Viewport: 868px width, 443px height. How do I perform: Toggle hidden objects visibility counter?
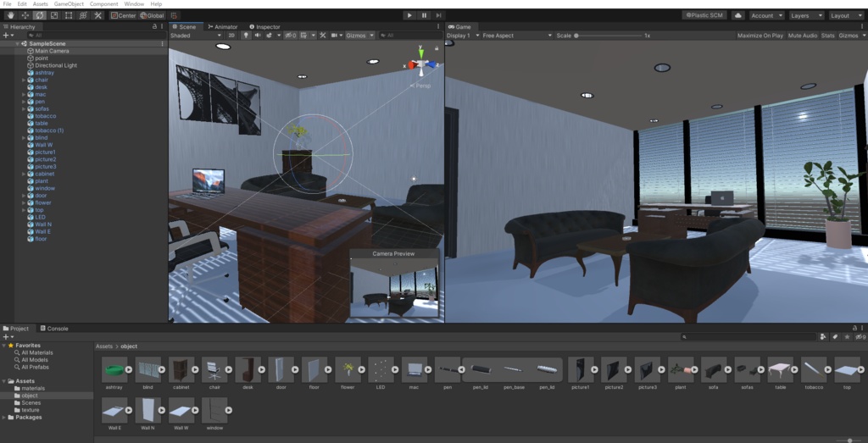(x=291, y=36)
